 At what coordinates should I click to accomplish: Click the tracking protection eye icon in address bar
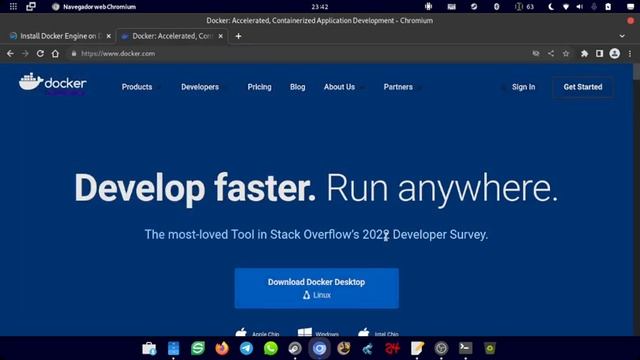[536, 53]
